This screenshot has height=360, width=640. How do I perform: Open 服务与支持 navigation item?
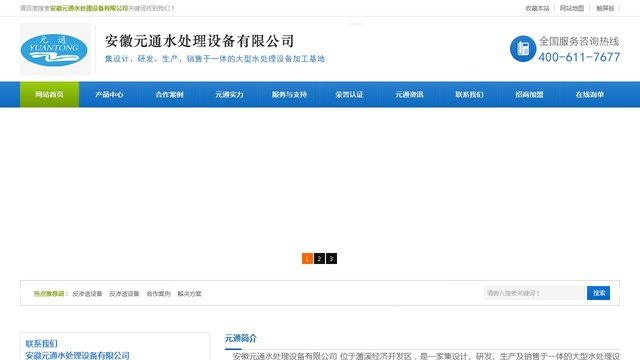289,94
